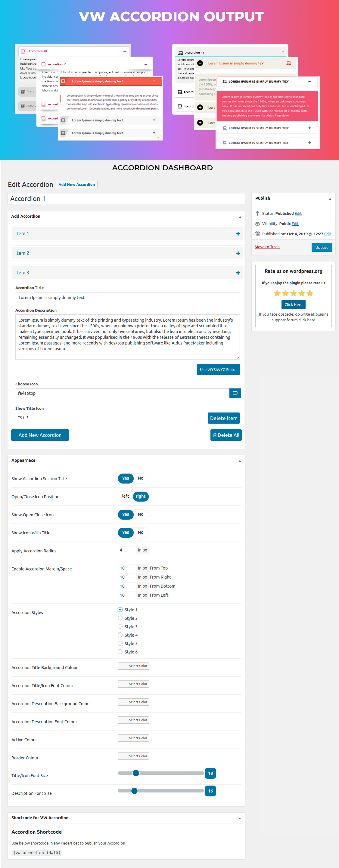Click the first rating star

tap(277, 293)
